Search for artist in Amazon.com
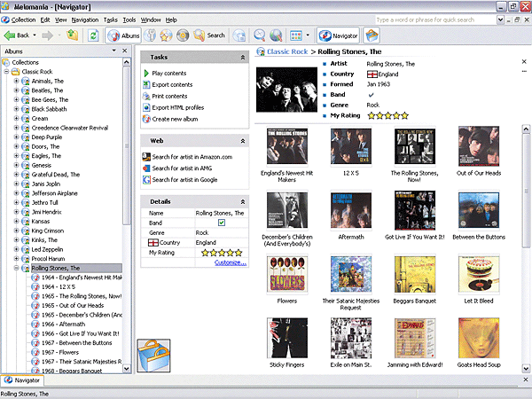 pos(192,157)
